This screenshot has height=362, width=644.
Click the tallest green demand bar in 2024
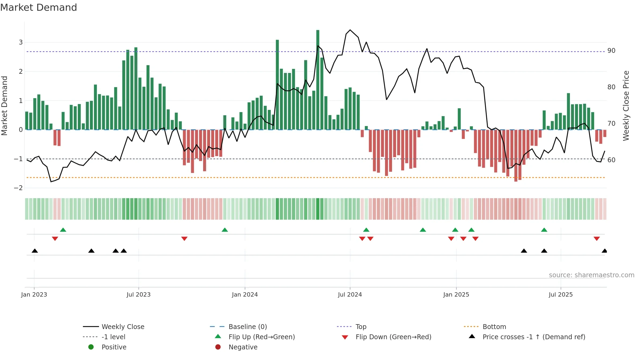click(x=318, y=80)
